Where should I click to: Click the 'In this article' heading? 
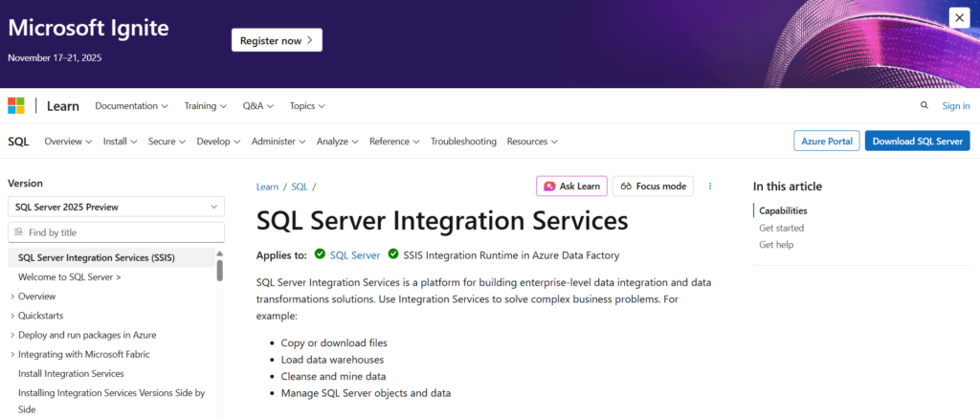tap(788, 187)
